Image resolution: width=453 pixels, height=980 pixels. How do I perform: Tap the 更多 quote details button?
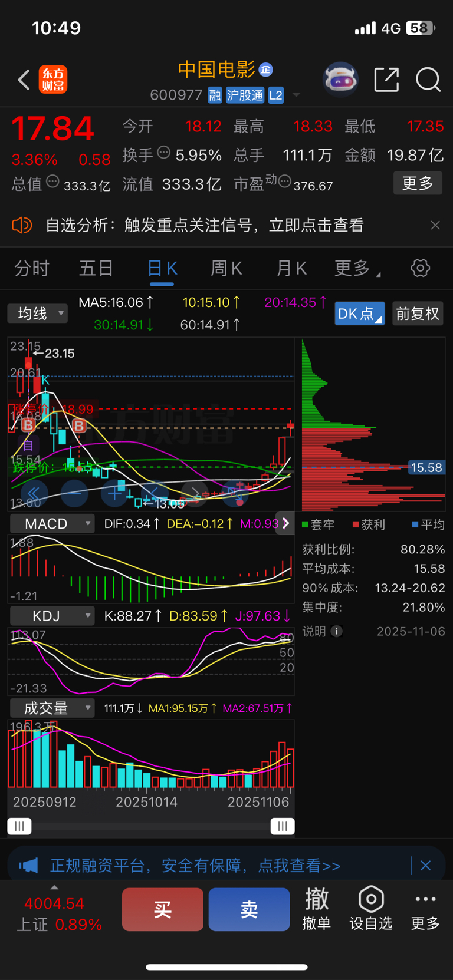coord(418,183)
